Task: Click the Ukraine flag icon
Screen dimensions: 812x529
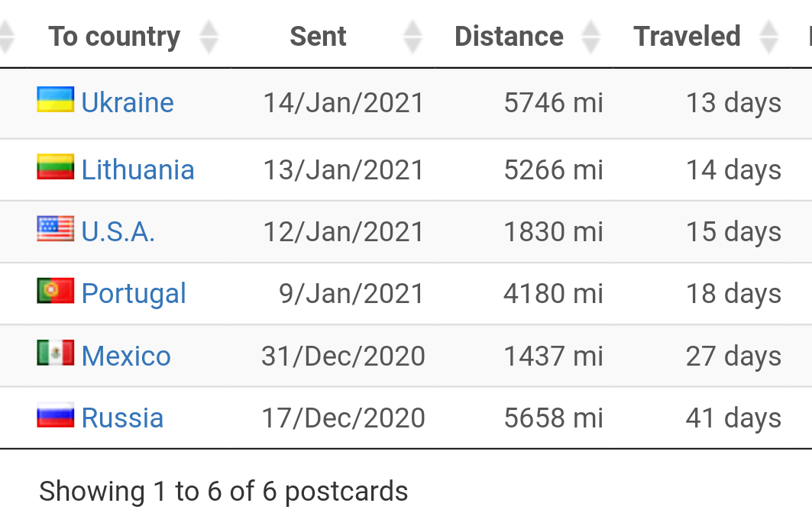Action: click(x=56, y=99)
